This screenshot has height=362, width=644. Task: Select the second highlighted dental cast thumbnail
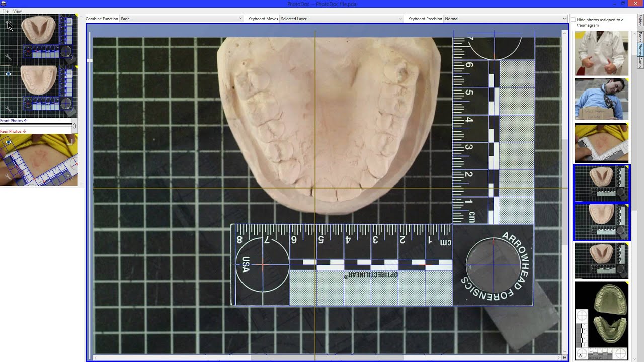coord(601,222)
